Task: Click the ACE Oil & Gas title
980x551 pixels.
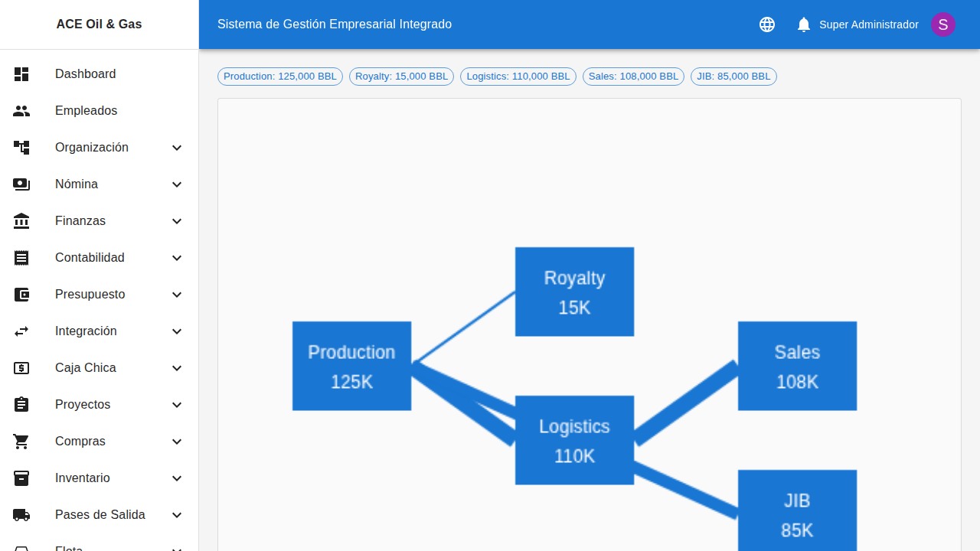Action: [99, 24]
